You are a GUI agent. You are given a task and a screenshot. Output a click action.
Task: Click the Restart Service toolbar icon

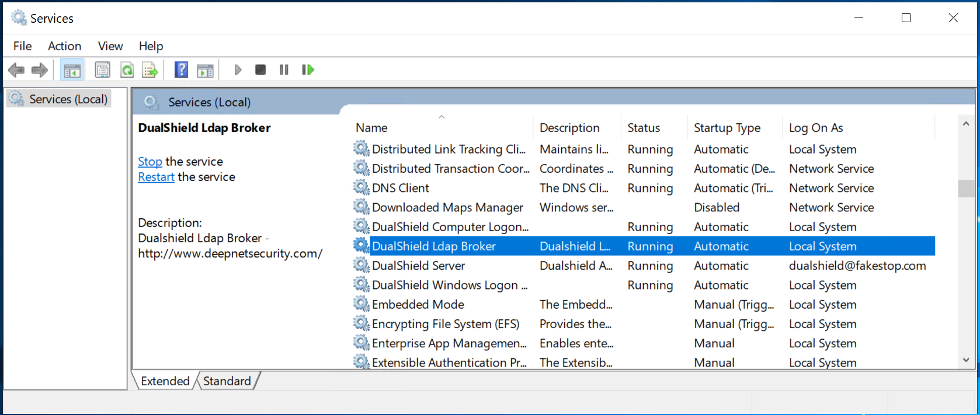click(x=308, y=70)
